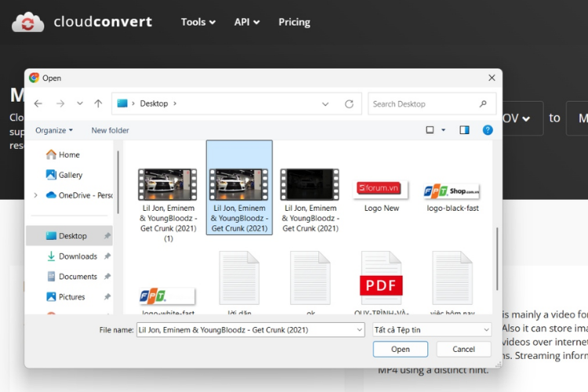588x392 pixels.
Task: Go up one folder level arrow
Action: tap(98, 103)
